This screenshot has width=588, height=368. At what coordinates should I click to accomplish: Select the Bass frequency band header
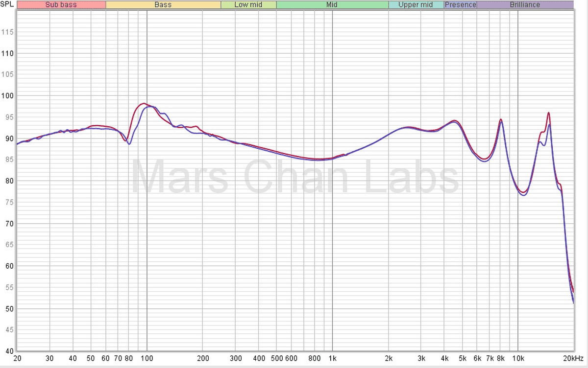coord(163,5)
